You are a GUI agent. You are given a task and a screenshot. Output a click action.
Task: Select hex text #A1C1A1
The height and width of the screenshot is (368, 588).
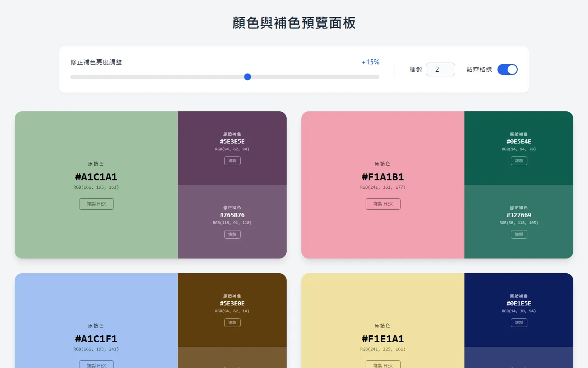96,177
